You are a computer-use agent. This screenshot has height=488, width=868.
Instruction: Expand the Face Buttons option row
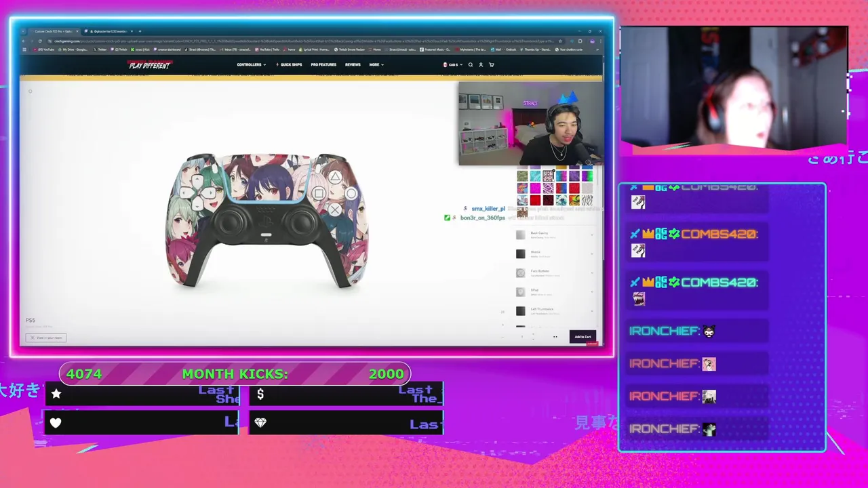[554, 272]
